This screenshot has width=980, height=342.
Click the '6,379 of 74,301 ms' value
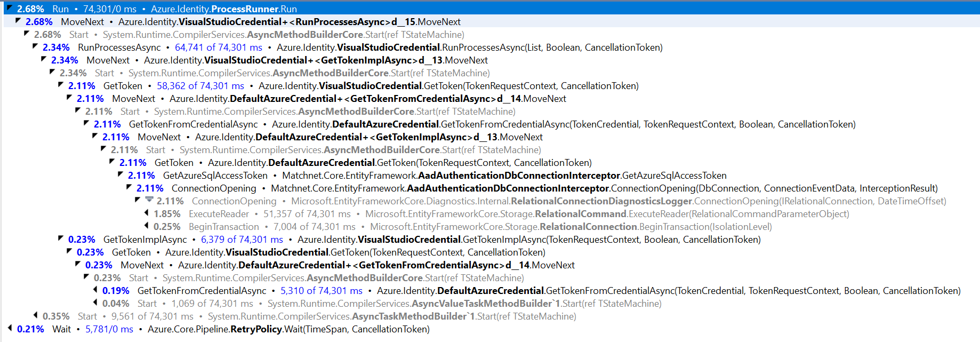point(242,240)
